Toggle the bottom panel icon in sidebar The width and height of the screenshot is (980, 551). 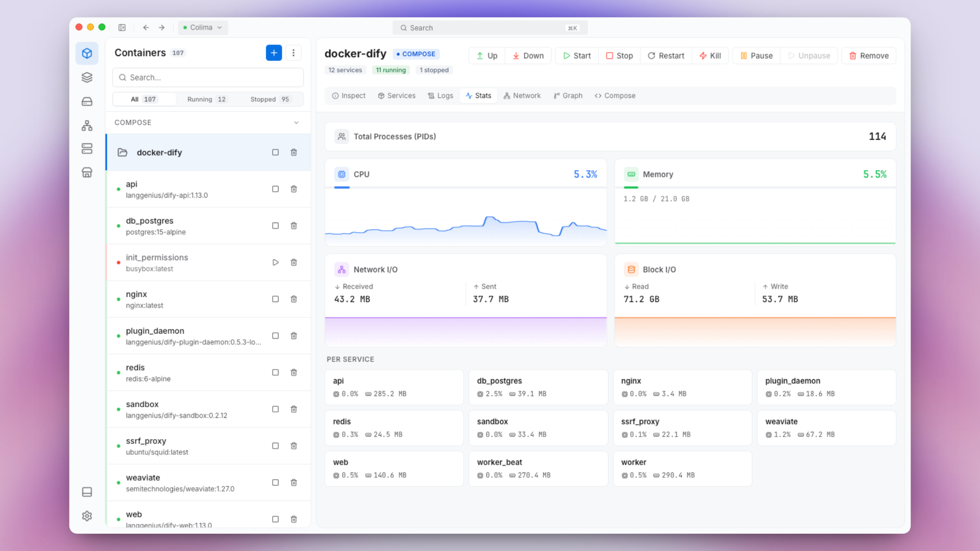[x=87, y=492]
